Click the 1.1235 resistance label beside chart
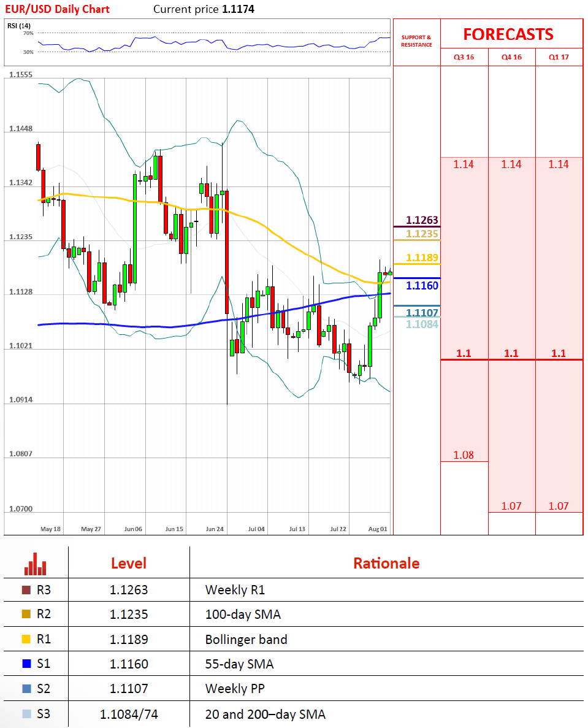The height and width of the screenshot is (728, 588). point(422,234)
